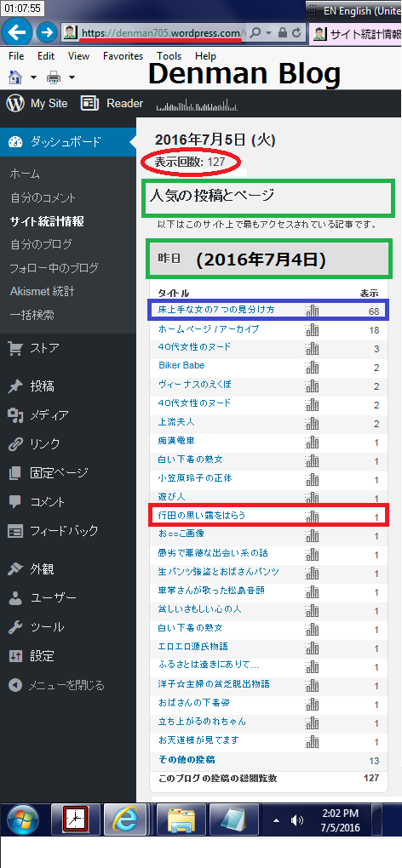The height and width of the screenshot is (868, 402).
Task: Open Biker Babe post link
Action: click(x=181, y=365)
